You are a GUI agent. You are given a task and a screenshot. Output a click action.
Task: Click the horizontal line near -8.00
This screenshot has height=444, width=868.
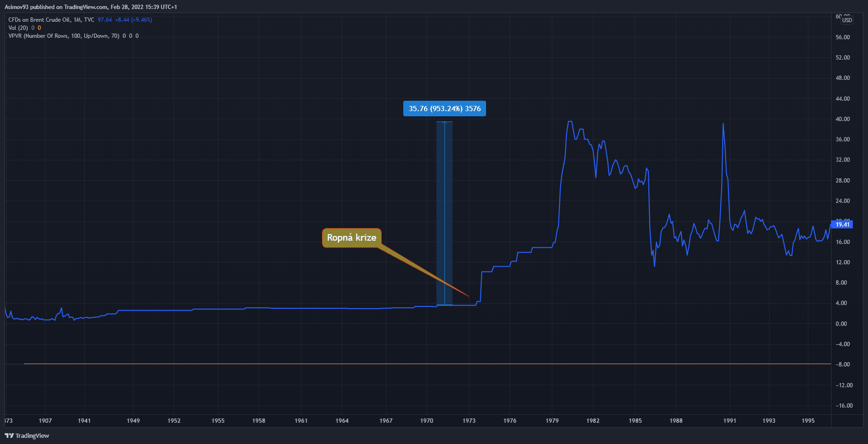pyautogui.click(x=426, y=364)
